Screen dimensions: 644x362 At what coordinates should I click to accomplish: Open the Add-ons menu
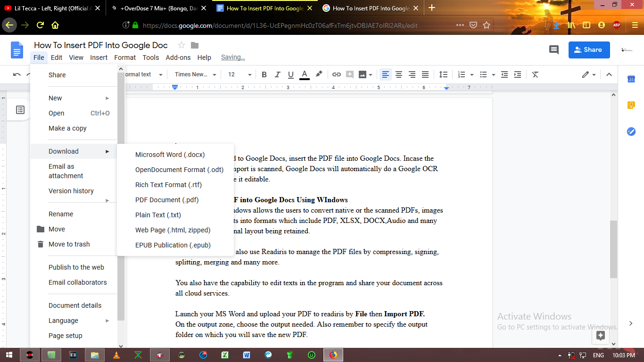point(178,58)
